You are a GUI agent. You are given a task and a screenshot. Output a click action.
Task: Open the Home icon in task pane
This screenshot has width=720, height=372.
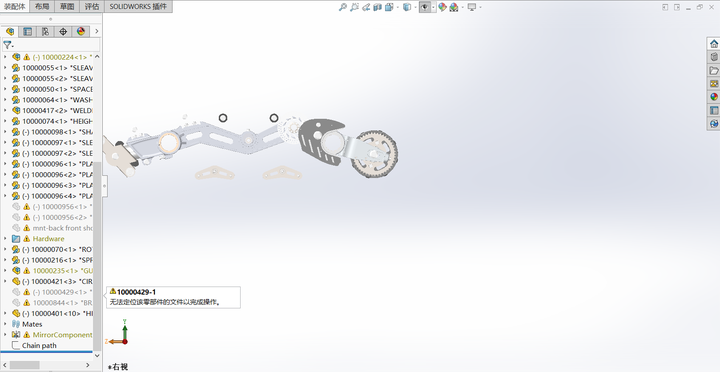point(714,44)
